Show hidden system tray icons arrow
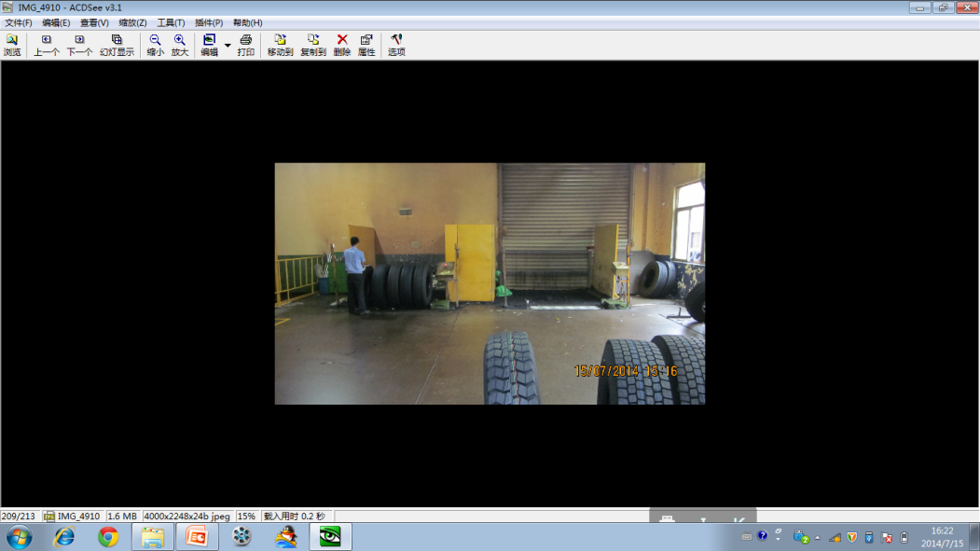 click(x=818, y=537)
